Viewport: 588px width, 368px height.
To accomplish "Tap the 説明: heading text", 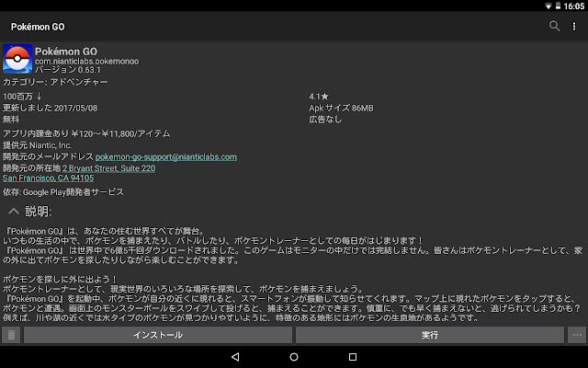I will coord(39,212).
